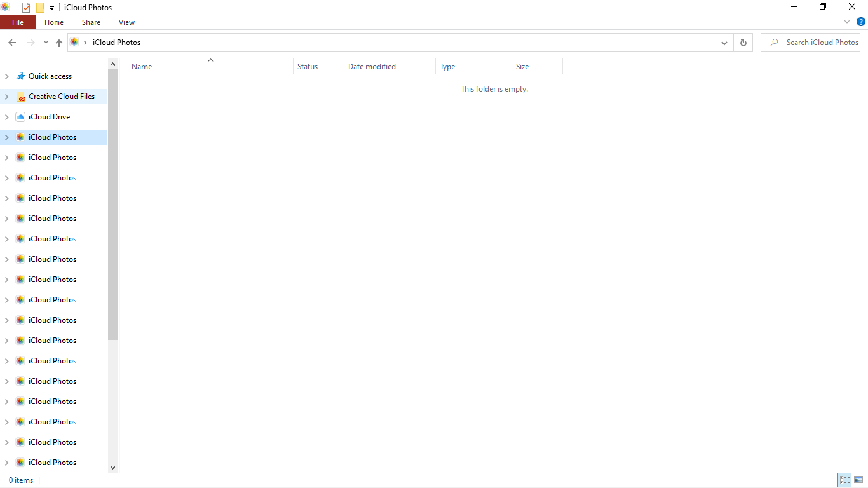This screenshot has height=488, width=868.
Task: Click the iCloud Photos title bar app icon
Action: click(5, 8)
